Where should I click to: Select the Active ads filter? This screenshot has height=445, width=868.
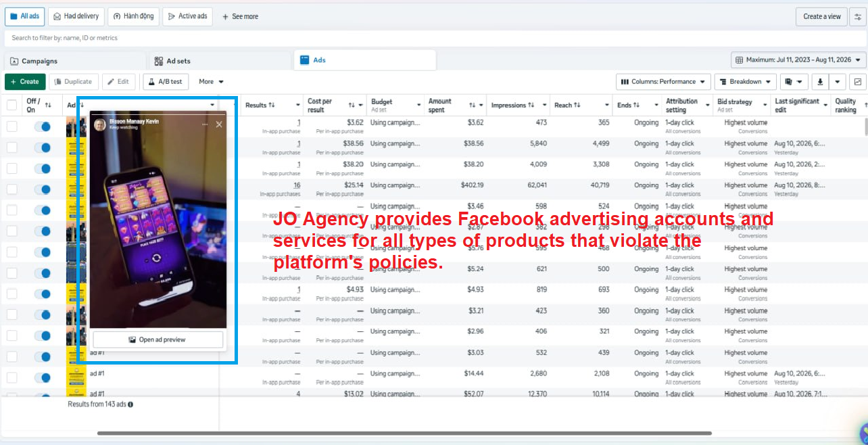pos(187,16)
